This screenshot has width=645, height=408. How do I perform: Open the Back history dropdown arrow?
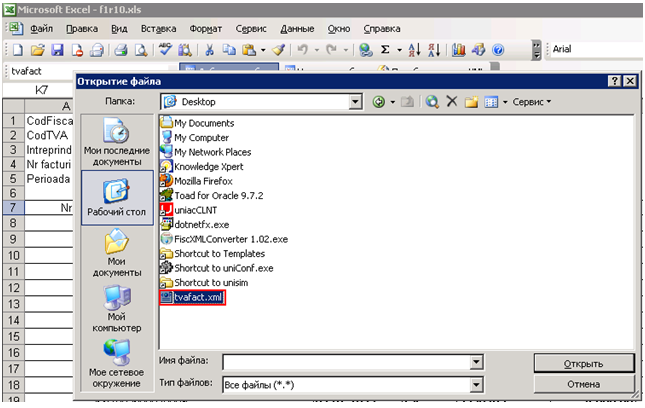[392, 102]
